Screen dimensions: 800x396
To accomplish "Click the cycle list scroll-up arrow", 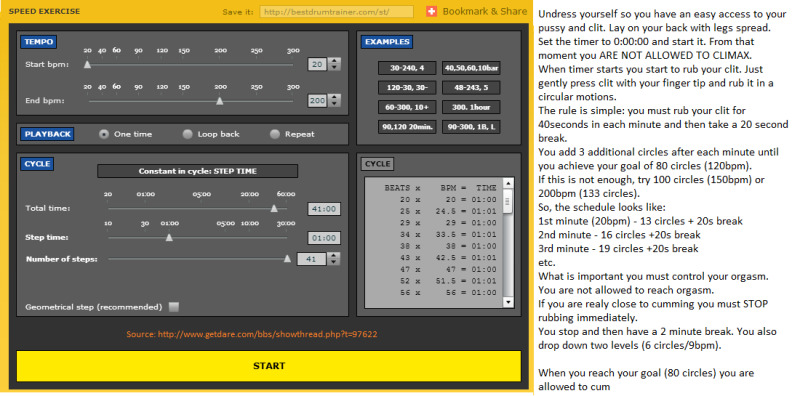I will 508,183.
